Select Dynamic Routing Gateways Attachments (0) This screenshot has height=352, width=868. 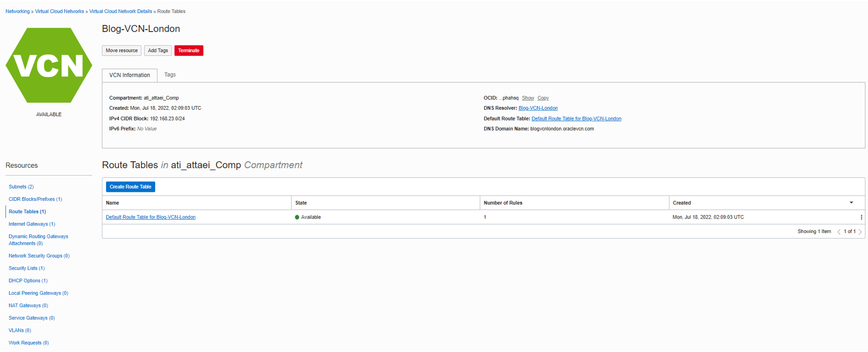point(38,239)
